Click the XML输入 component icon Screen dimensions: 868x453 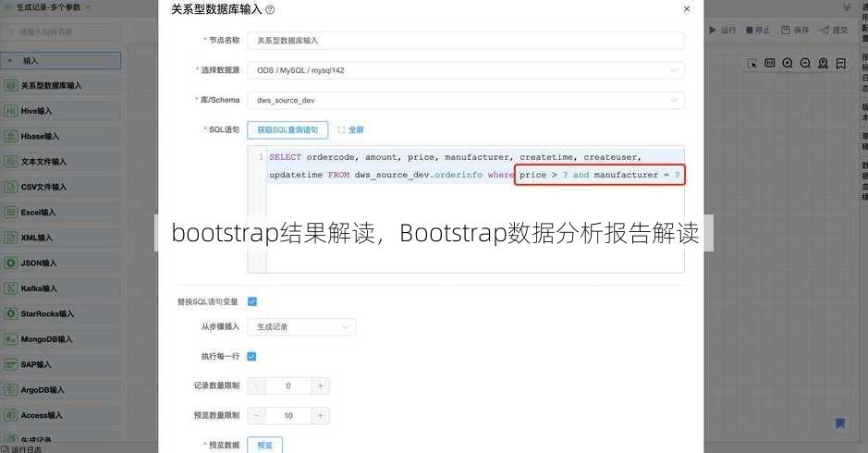click(10, 238)
